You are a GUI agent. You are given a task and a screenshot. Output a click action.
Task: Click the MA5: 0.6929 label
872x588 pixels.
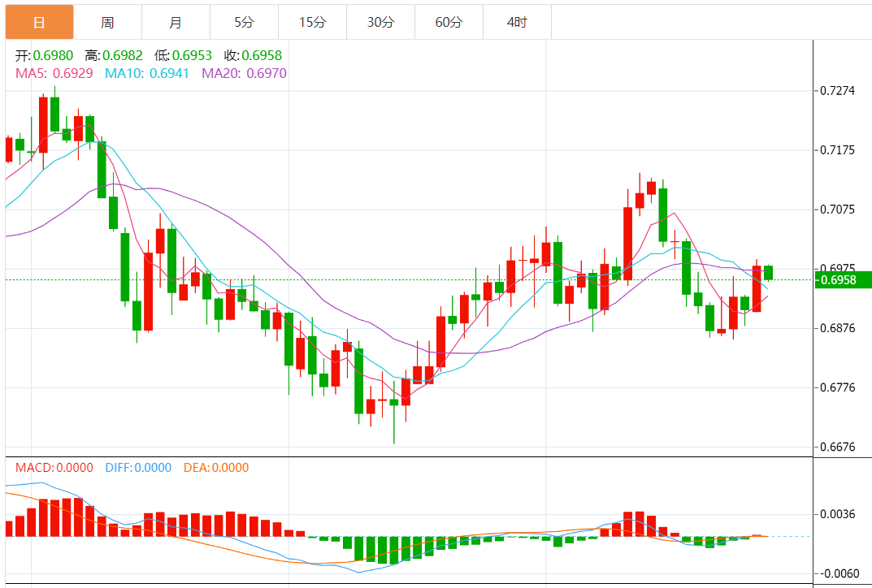[54, 73]
